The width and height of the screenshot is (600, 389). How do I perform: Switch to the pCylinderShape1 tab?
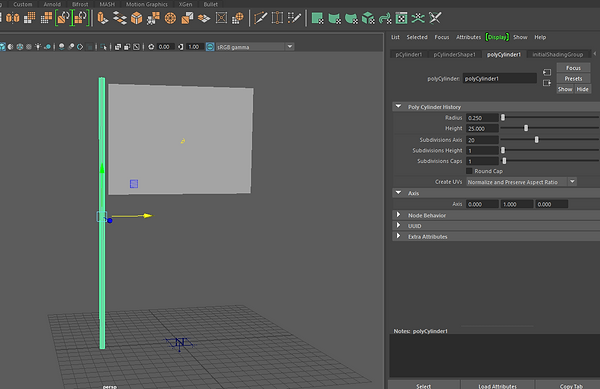[x=454, y=54]
